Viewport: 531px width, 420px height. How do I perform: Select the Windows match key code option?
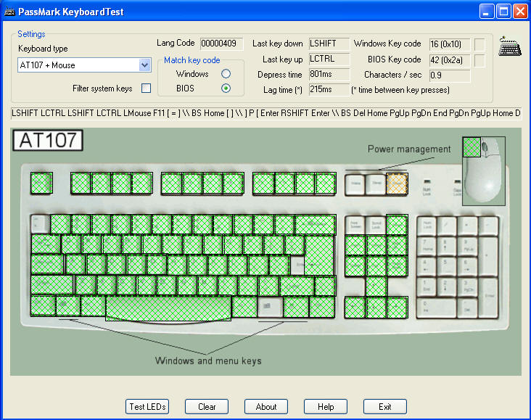point(226,73)
